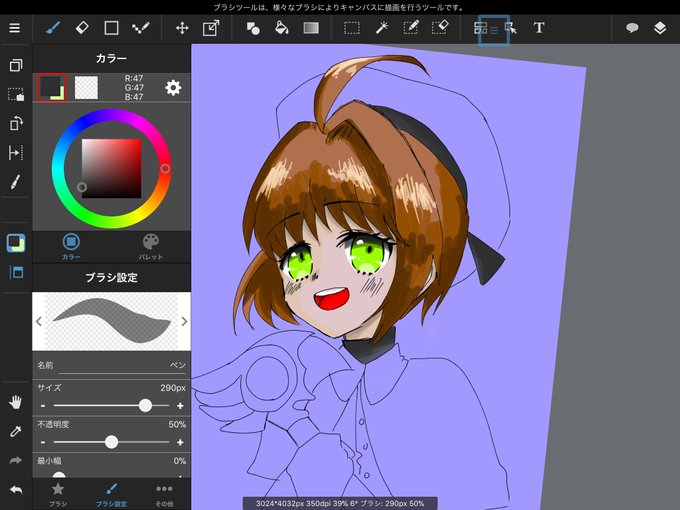Select the Eraser tool
The image size is (680, 510).
pos(82,28)
